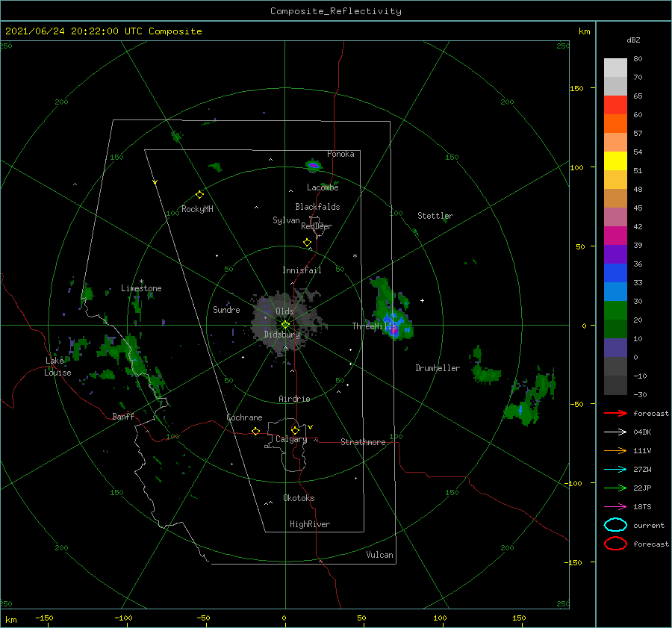This screenshot has width=672, height=628.
Task: Click the Didsbury city label
Action: point(281,335)
